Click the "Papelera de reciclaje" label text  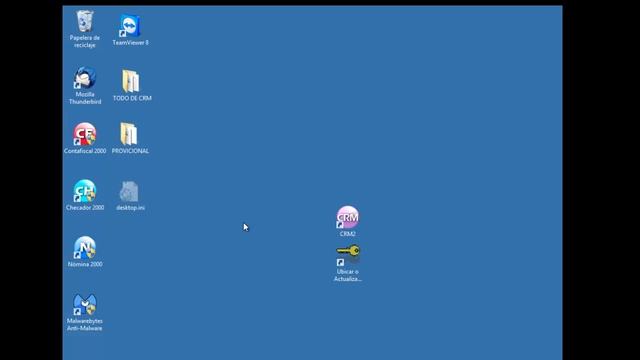[x=85, y=41]
